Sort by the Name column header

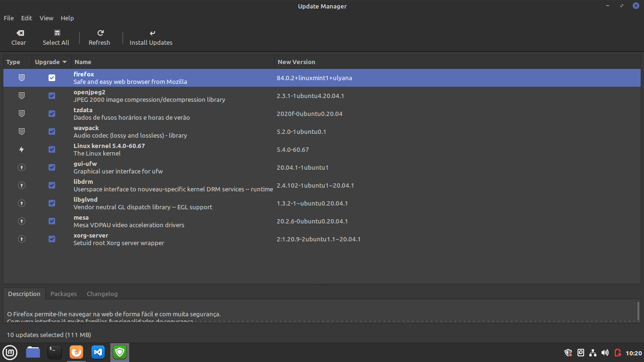click(173, 62)
